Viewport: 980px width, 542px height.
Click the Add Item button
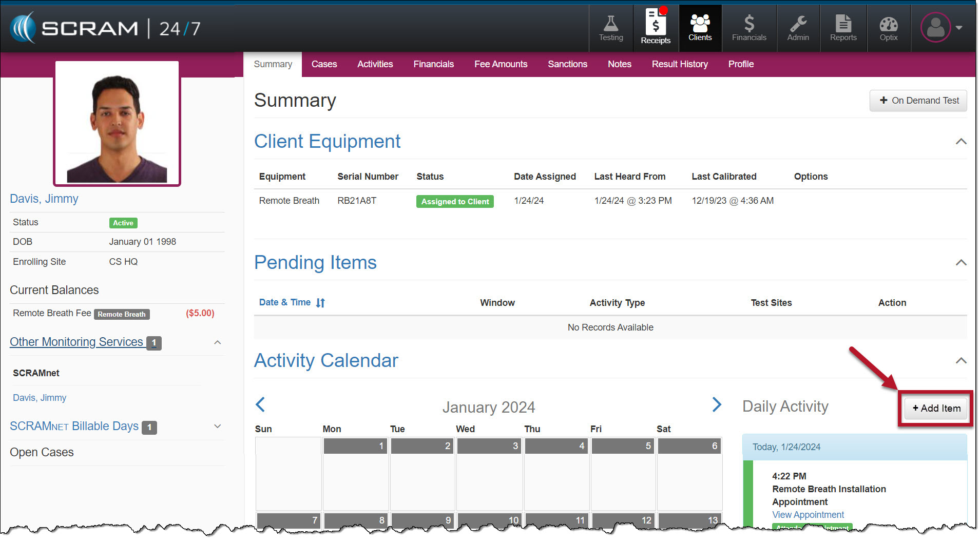[936, 409]
